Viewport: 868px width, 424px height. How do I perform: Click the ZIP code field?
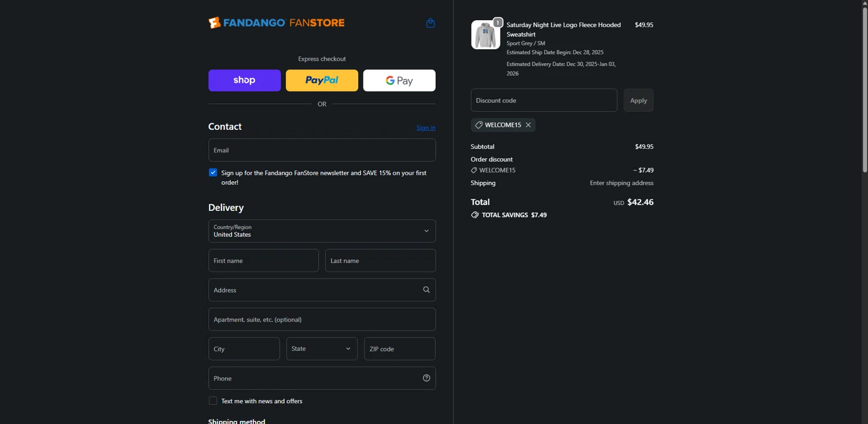400,349
